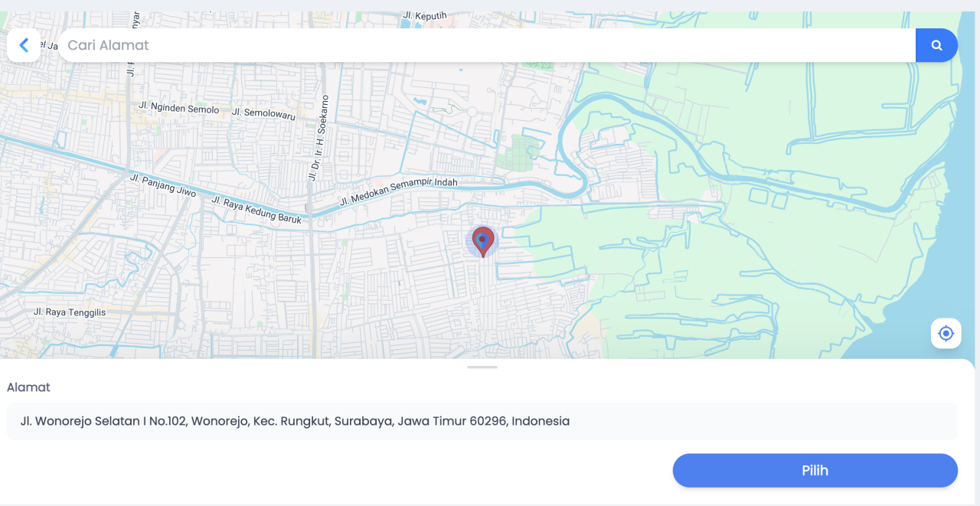The height and width of the screenshot is (506, 980).
Task: Click the Jl. Keputih label on map
Action: [x=424, y=15]
